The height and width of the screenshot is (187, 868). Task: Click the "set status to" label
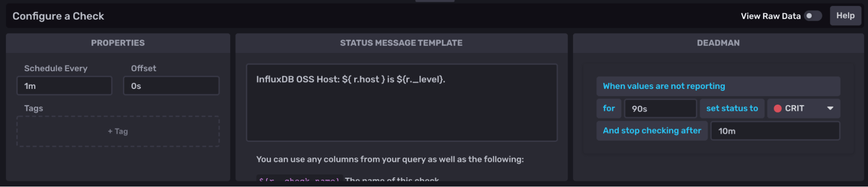[732, 108]
